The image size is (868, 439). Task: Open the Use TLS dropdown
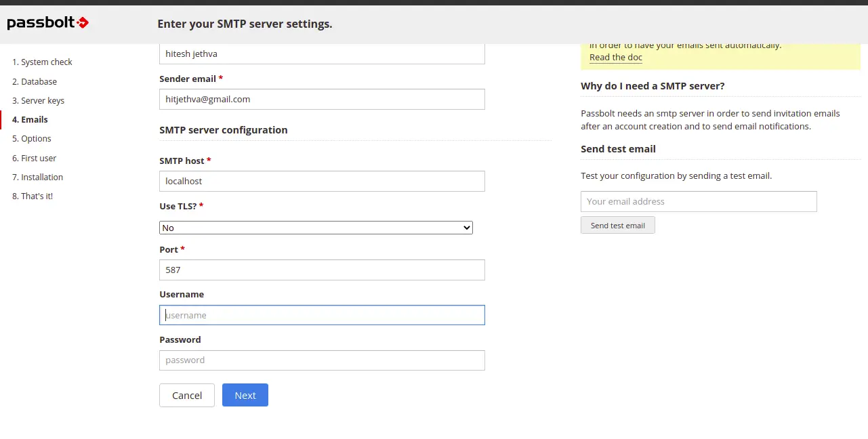click(x=316, y=228)
